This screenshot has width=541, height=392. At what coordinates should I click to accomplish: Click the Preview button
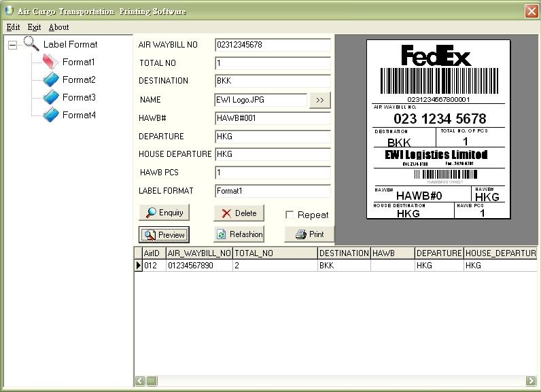click(164, 235)
